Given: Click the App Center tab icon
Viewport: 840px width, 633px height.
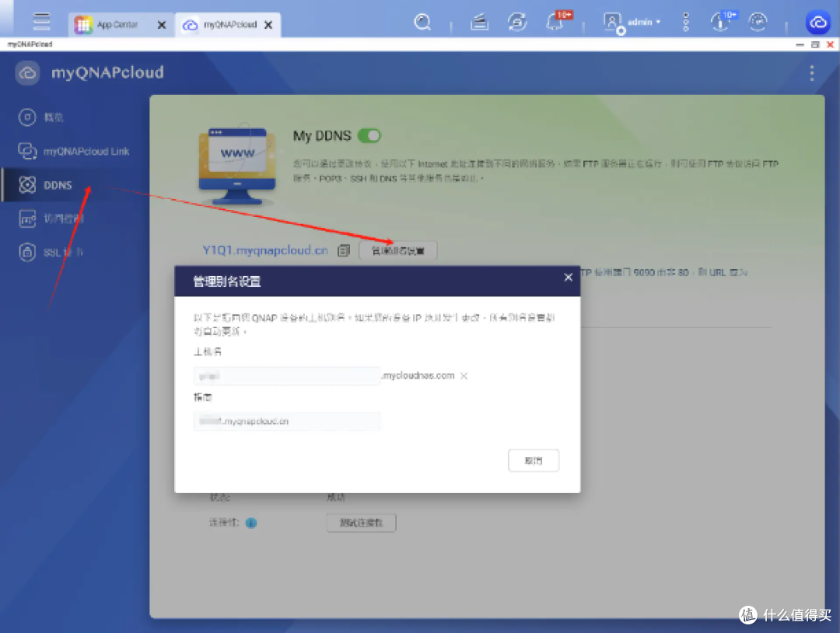Looking at the screenshot, I should tap(83, 25).
